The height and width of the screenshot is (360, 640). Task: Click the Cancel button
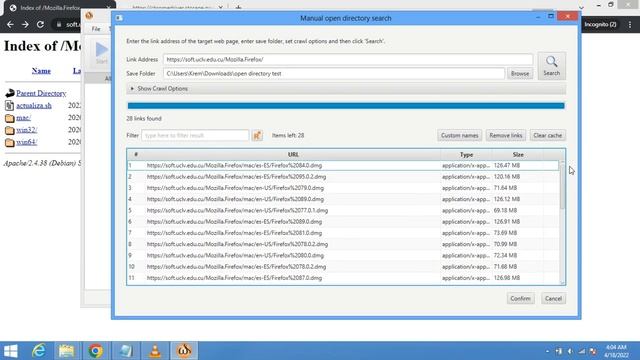553,298
